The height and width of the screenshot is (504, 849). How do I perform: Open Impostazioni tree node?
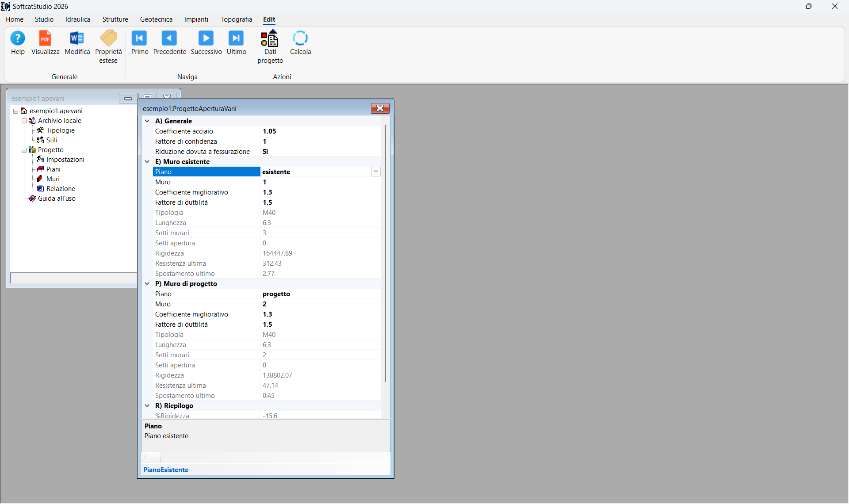pos(65,160)
